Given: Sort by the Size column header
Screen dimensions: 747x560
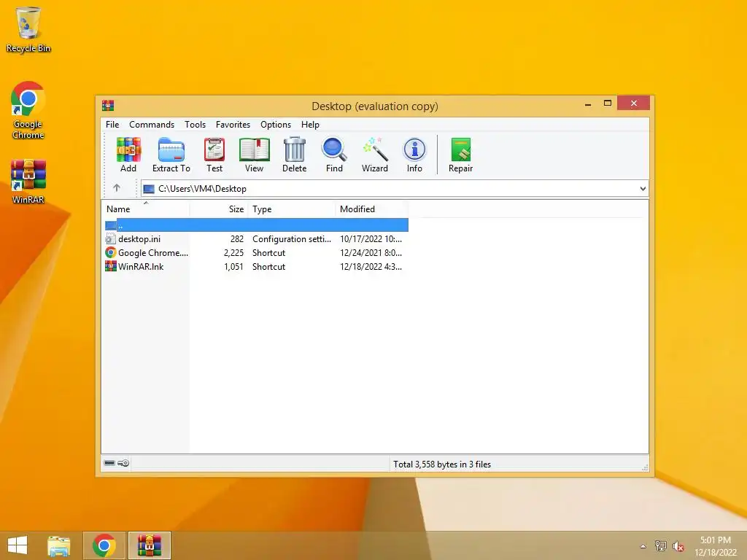Looking at the screenshot, I should 219,209.
